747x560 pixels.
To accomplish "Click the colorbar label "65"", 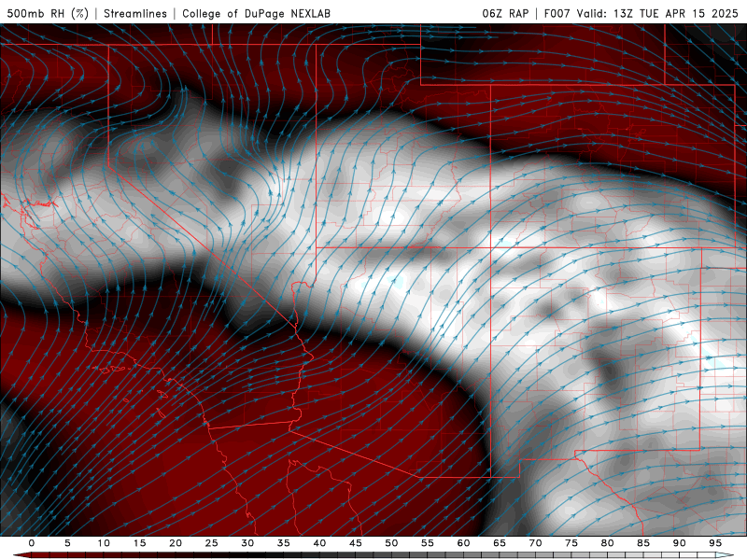I will 499,543.
